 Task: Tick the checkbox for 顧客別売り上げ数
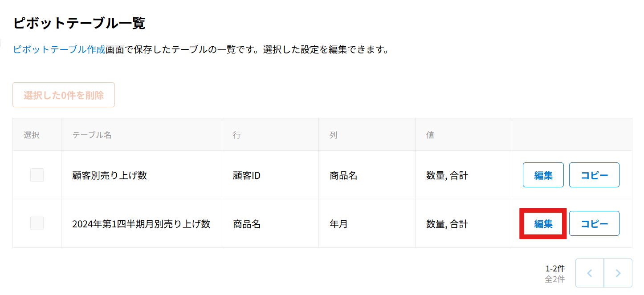click(x=37, y=175)
